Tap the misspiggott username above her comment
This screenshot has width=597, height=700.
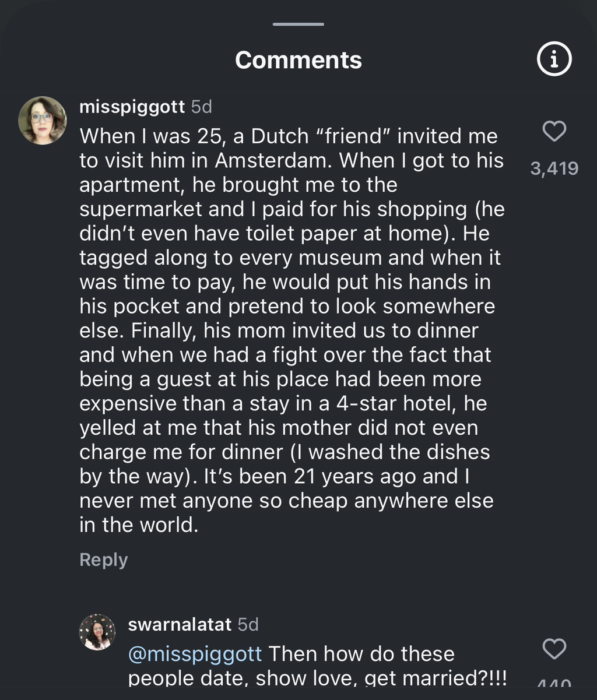point(132,107)
